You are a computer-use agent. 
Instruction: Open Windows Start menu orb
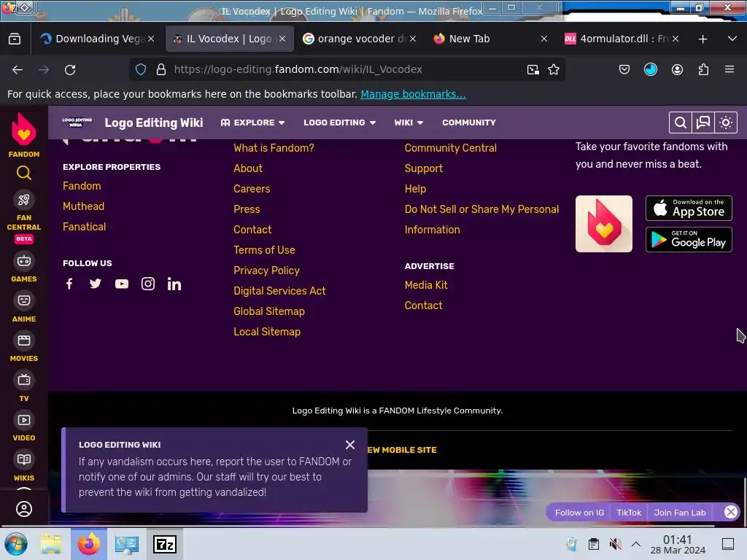click(17, 544)
